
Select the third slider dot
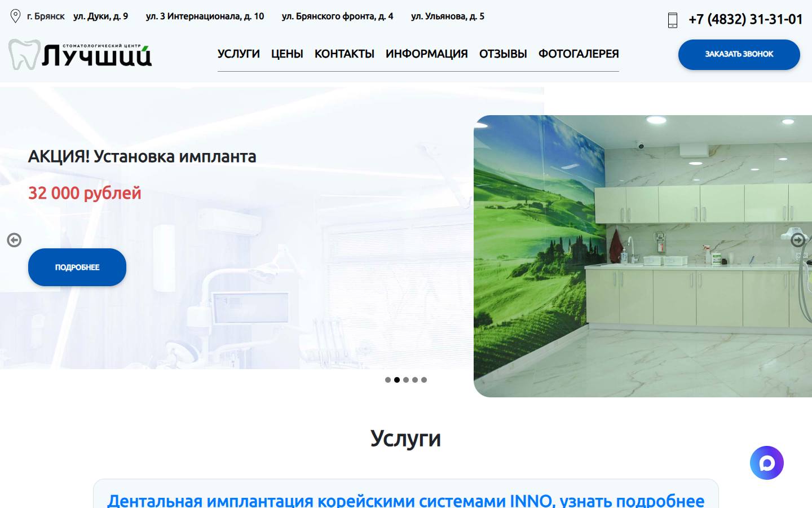pos(406,380)
